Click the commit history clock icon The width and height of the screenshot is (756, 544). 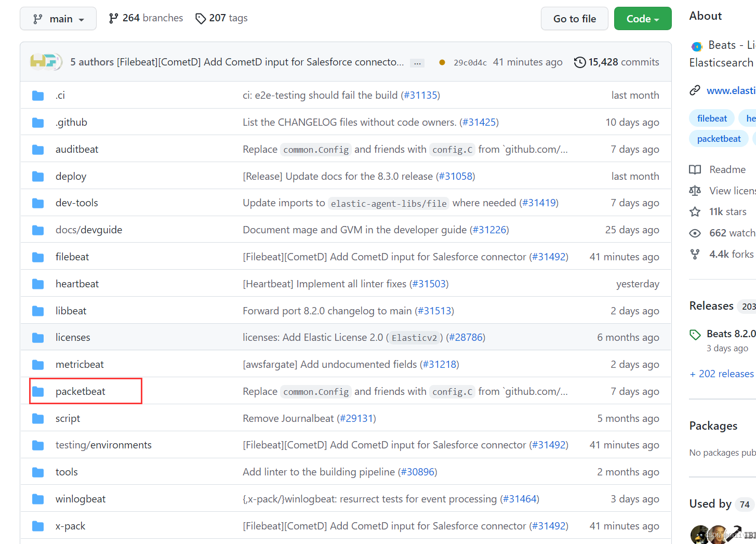click(580, 62)
